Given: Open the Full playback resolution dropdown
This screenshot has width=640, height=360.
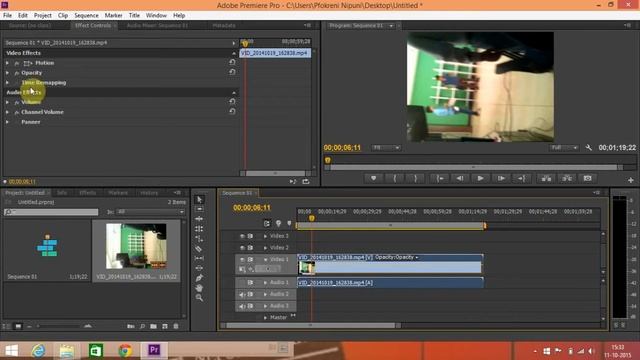Looking at the screenshot, I should click(x=564, y=148).
